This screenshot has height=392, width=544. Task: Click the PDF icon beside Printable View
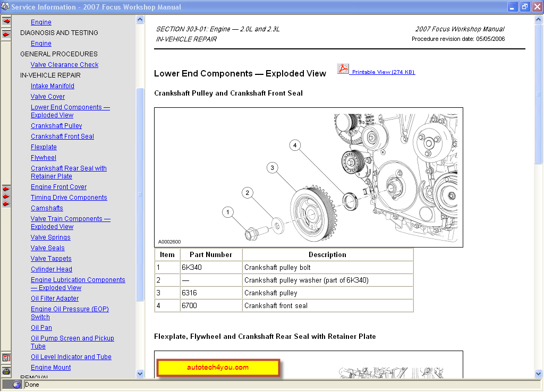point(343,69)
